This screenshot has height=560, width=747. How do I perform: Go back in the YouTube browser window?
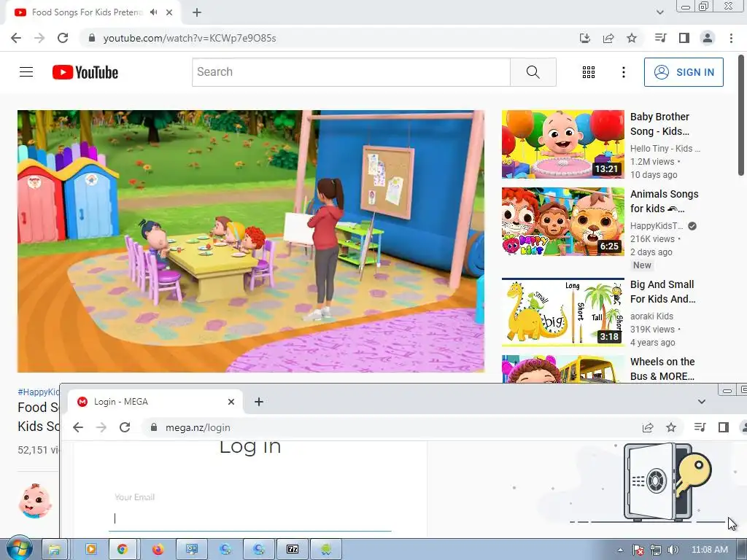(16, 38)
